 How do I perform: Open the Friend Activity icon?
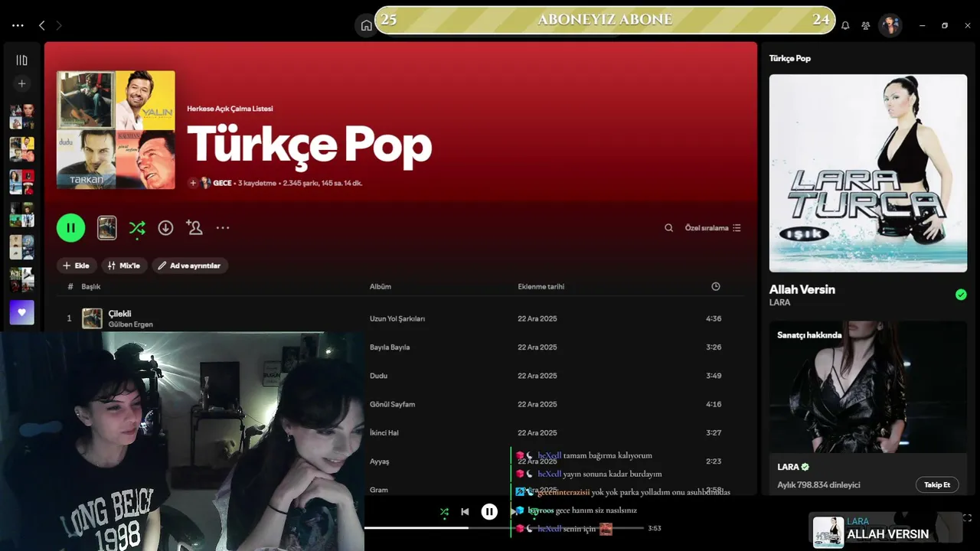[865, 25]
